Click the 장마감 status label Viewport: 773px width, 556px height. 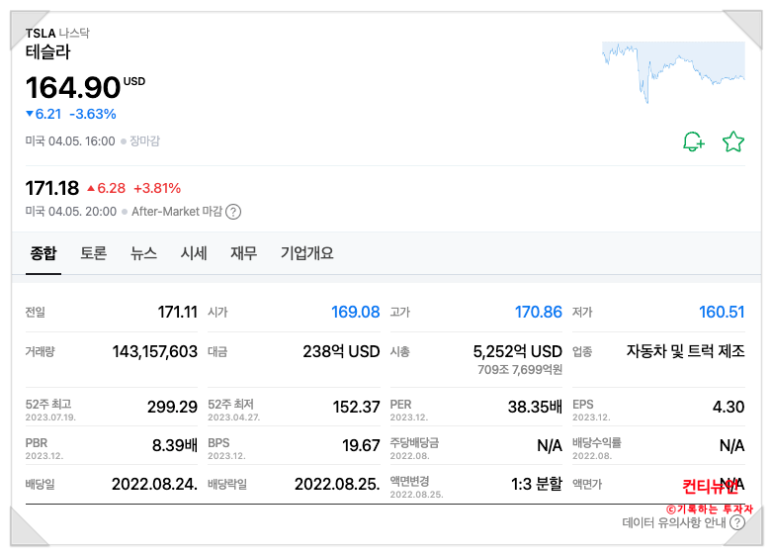[144, 141]
